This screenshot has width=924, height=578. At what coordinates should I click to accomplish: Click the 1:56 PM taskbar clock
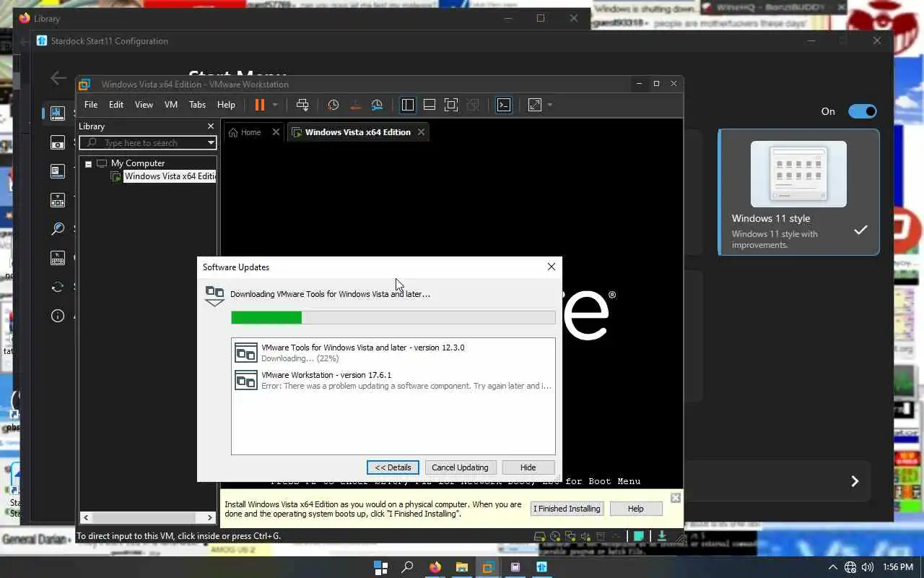898,567
